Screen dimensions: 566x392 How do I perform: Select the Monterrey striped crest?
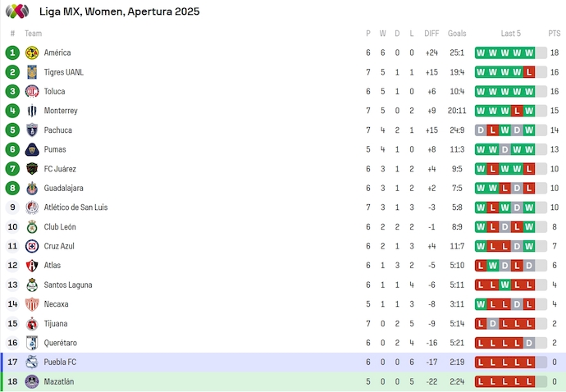tap(32, 111)
